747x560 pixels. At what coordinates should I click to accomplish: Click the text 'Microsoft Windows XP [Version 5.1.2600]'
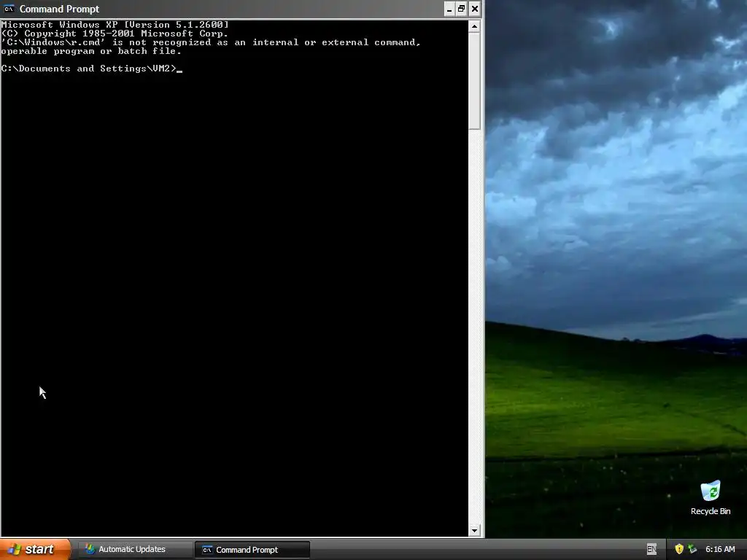tap(115, 25)
